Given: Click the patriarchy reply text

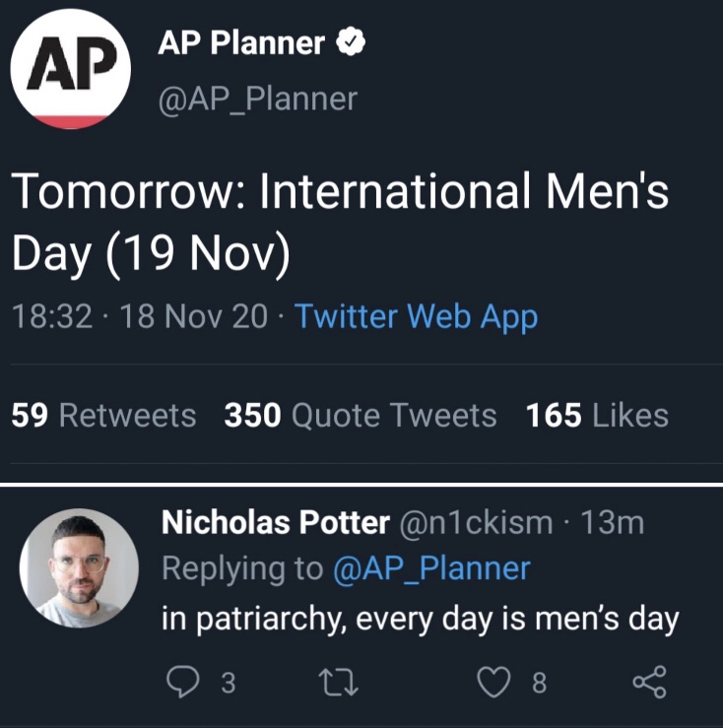Looking at the screenshot, I should (421, 620).
